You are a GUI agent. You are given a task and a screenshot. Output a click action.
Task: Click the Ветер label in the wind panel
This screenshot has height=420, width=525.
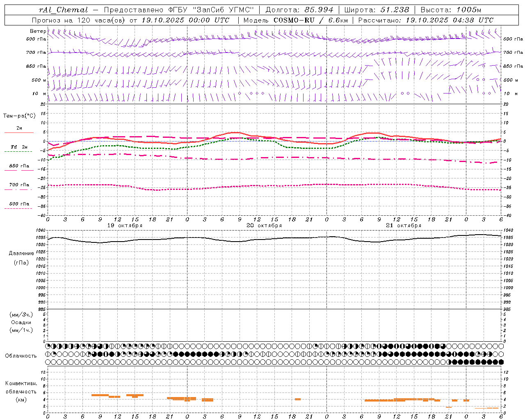coord(38,31)
